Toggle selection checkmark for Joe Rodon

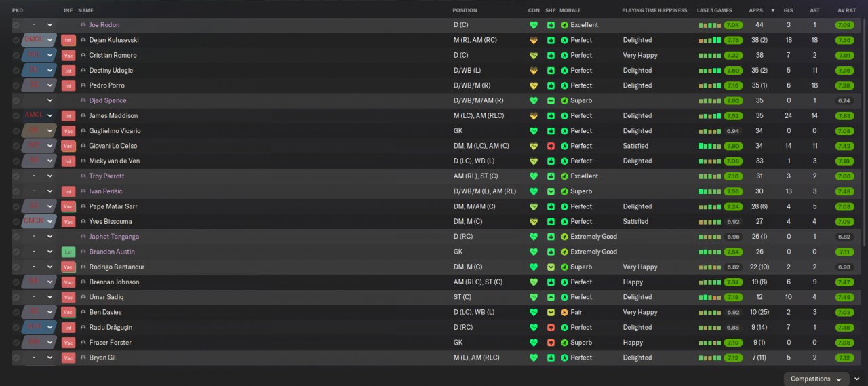click(x=16, y=25)
